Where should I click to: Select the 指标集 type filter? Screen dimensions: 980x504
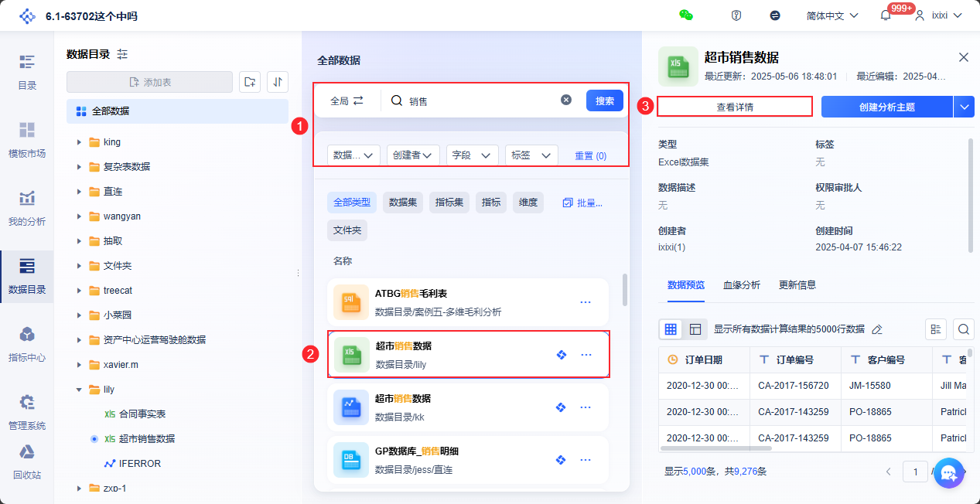pyautogui.click(x=449, y=203)
